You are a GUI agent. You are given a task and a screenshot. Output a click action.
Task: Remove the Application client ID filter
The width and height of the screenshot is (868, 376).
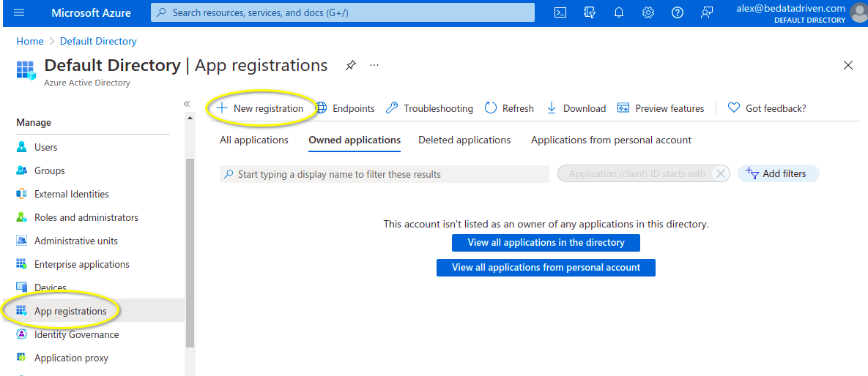pyautogui.click(x=720, y=173)
